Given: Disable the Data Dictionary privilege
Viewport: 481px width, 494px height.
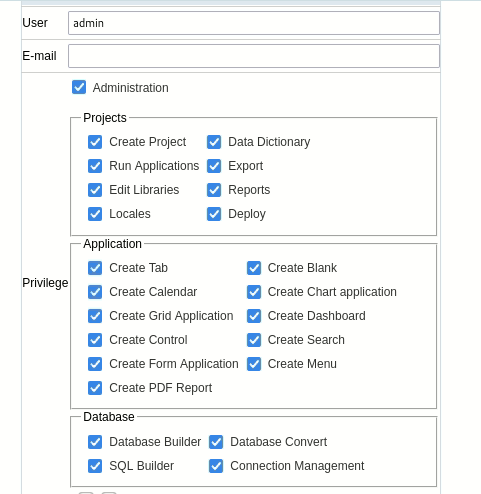Looking at the screenshot, I should tap(214, 142).
